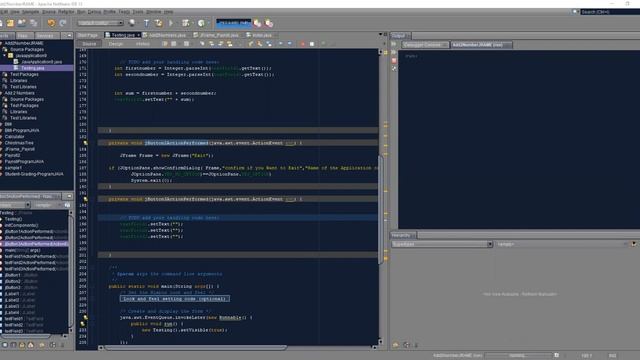Switch to the JFrame_Payroll.java editor tab
The width and height of the screenshot is (640, 360).
click(x=216, y=35)
